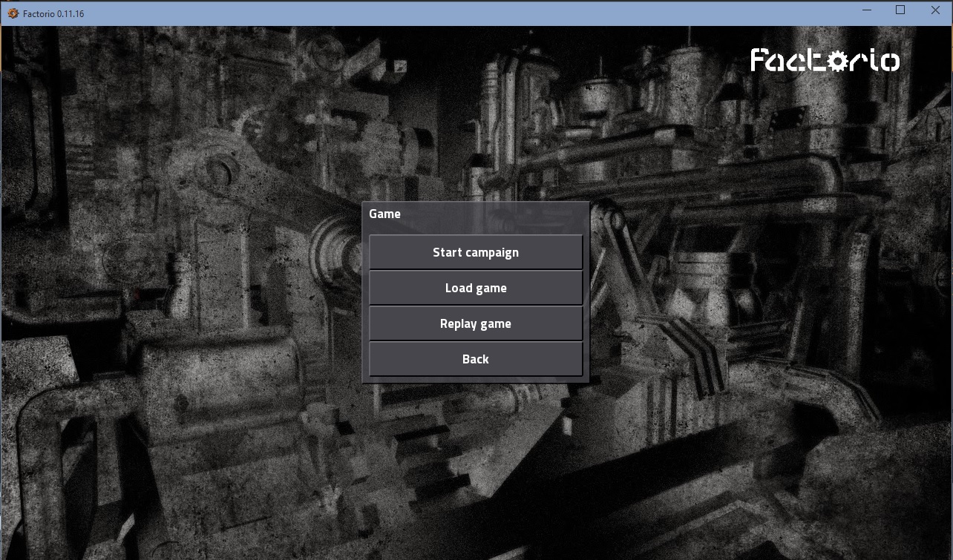Screen dimensions: 953x560
Task: Click the Factorio gear icon in title bar
Action: tap(13, 13)
